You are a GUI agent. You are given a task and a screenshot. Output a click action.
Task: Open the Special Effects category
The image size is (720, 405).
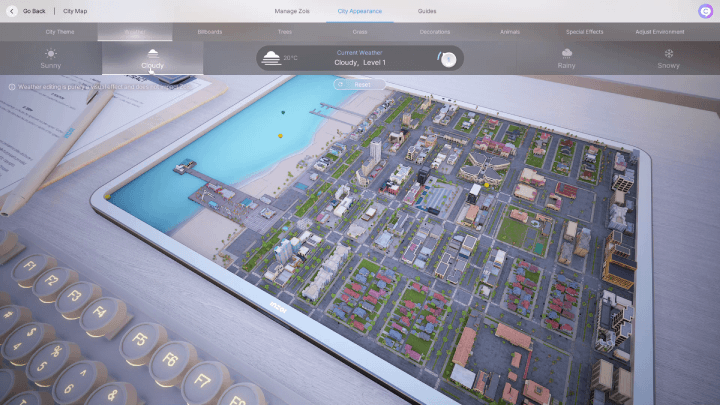click(x=584, y=32)
